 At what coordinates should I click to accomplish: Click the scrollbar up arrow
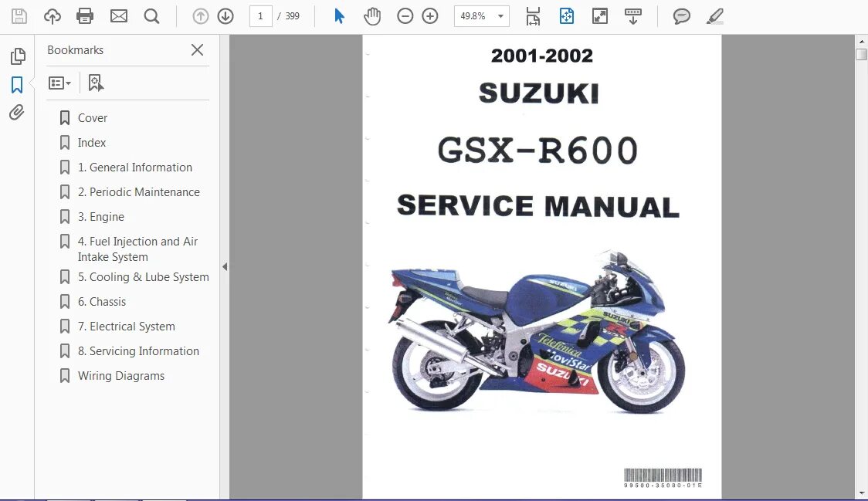coord(861,42)
